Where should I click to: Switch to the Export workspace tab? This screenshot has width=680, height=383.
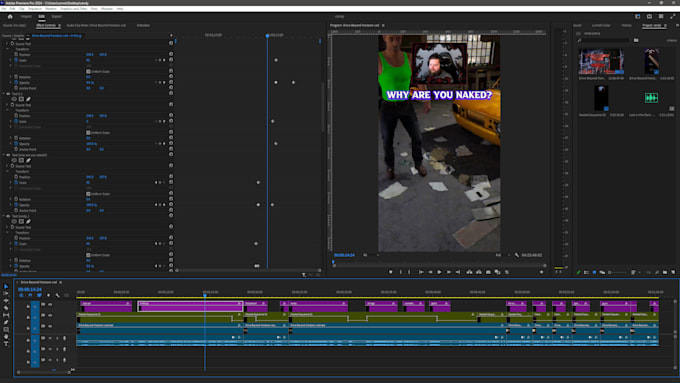[56, 16]
